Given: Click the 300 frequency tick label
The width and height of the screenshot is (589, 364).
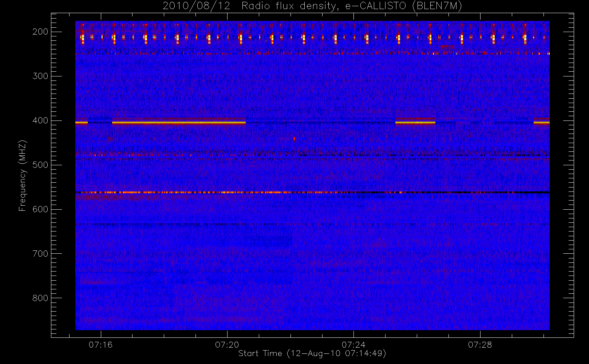Looking at the screenshot, I should 40,76.
